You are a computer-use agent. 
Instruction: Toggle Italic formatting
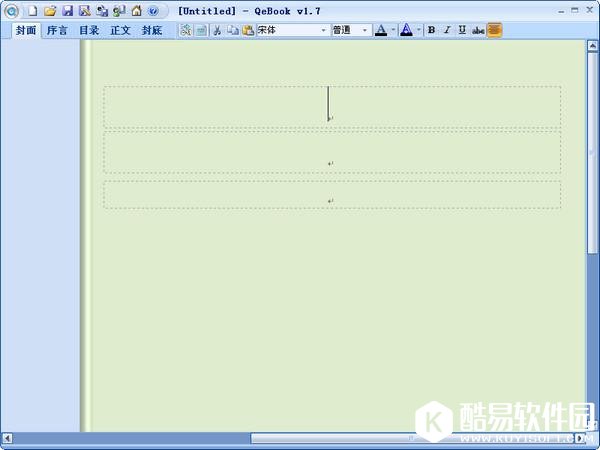click(x=446, y=30)
